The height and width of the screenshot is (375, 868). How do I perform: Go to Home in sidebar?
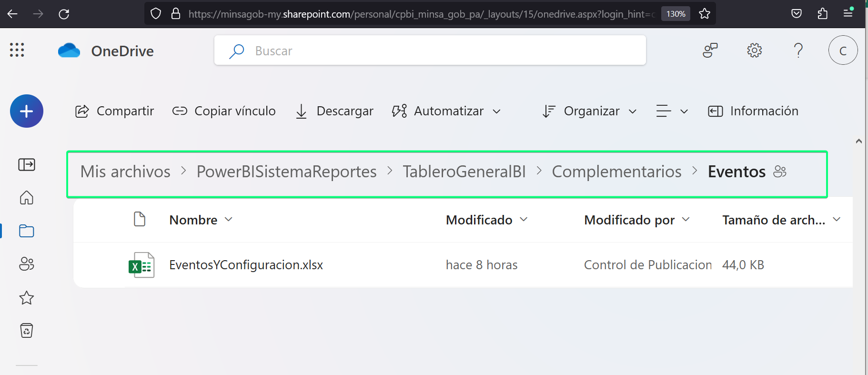pyautogui.click(x=27, y=198)
